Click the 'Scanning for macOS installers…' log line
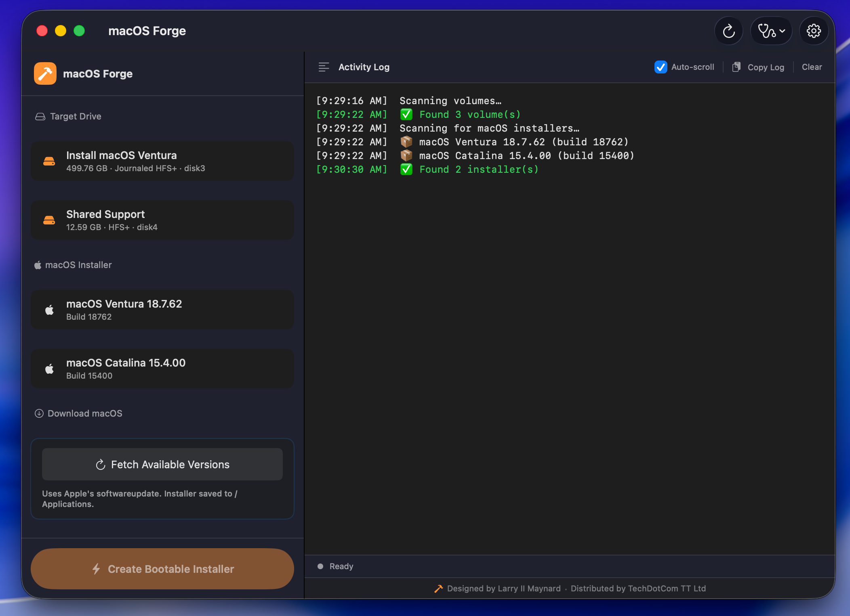Viewport: 850px width, 616px height. coord(489,128)
